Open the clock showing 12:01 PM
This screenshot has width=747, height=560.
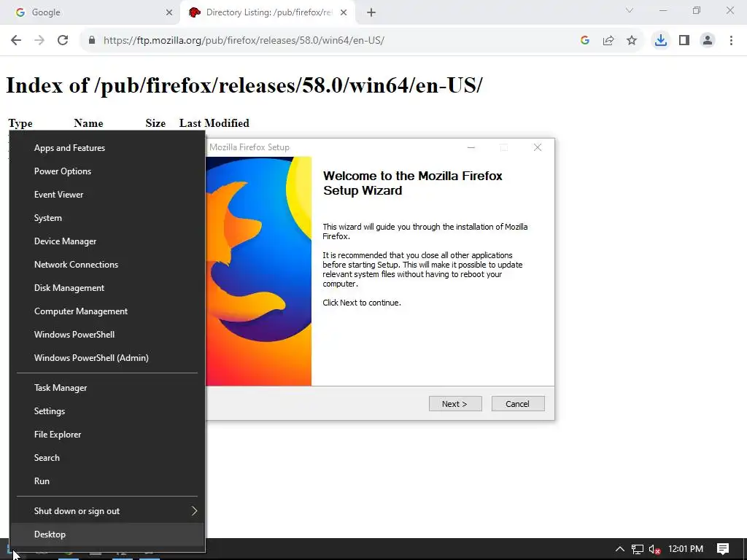click(686, 549)
